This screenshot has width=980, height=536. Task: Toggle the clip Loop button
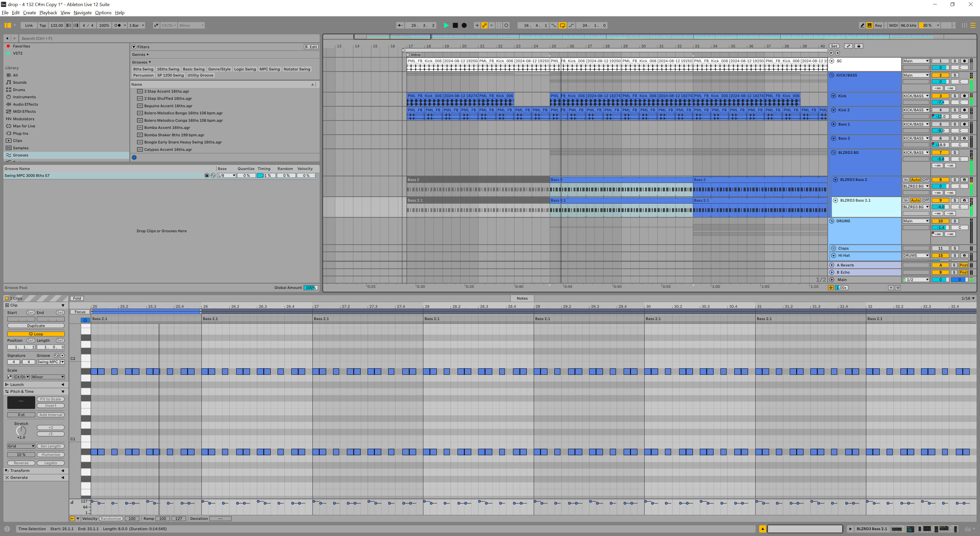point(36,334)
